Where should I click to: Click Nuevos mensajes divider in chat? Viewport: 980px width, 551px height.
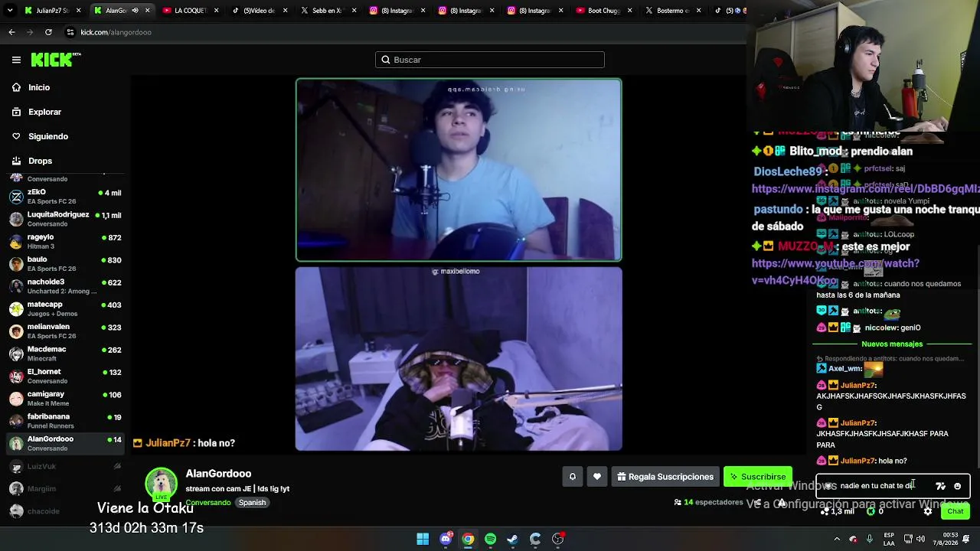coord(892,344)
